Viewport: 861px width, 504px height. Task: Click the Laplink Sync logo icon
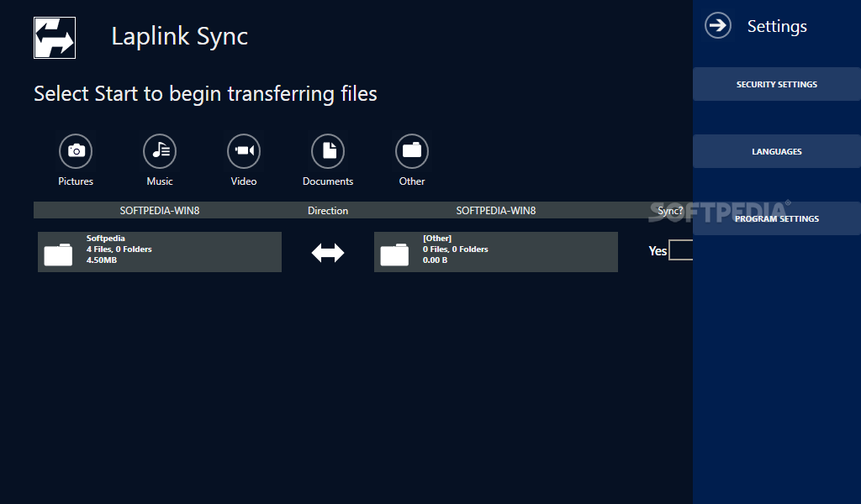coord(55,38)
